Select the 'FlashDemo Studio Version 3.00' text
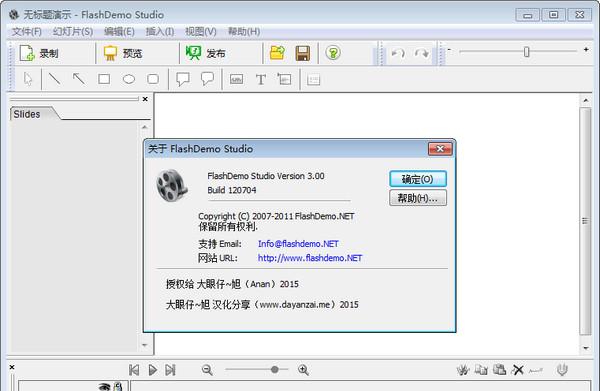The height and width of the screenshot is (391, 600). pyautogui.click(x=266, y=176)
